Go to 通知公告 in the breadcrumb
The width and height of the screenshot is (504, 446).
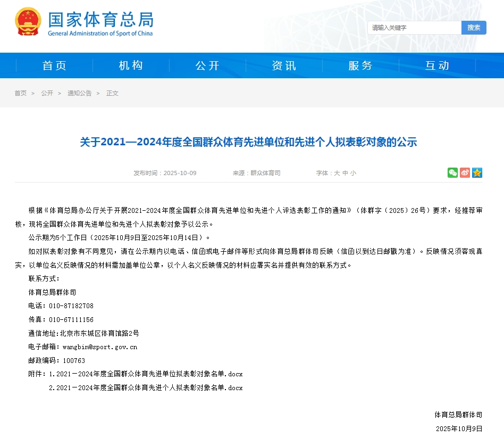tap(79, 93)
